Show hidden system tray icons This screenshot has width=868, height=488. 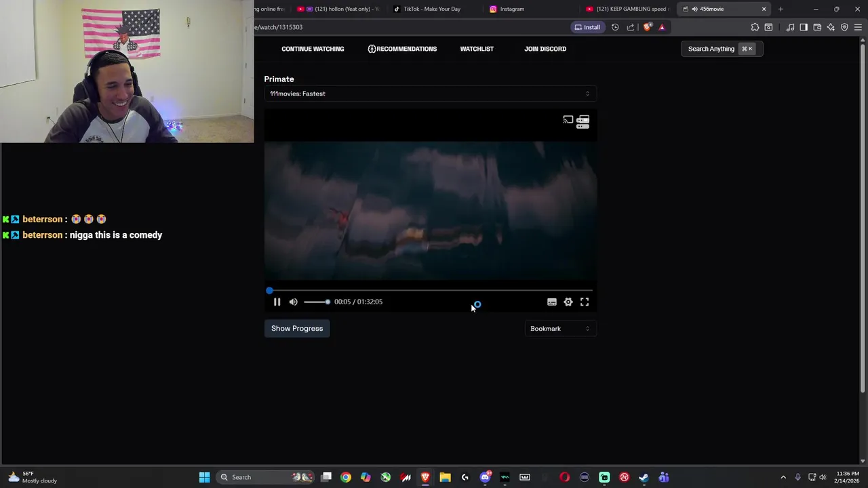coord(783,477)
